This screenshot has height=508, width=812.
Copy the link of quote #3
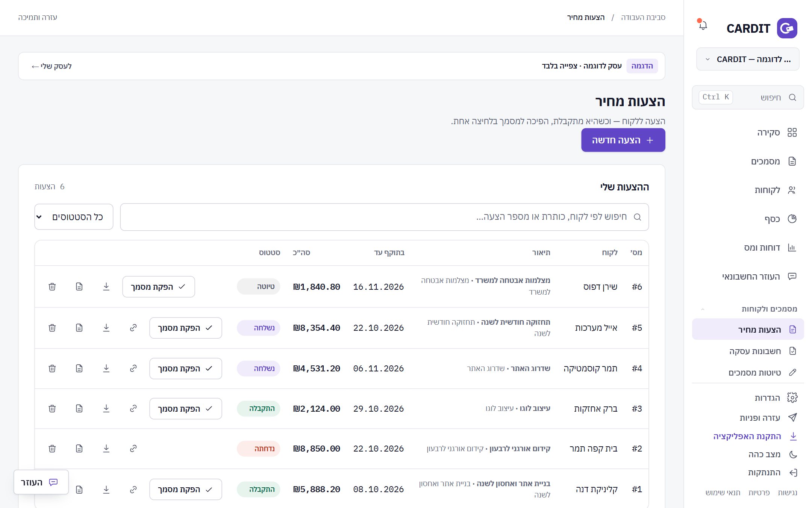[133, 409]
